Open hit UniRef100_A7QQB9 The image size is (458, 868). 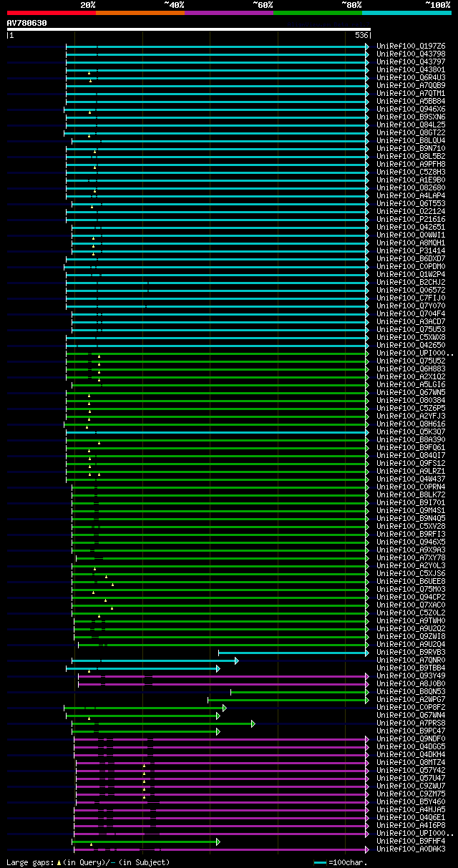click(411, 85)
